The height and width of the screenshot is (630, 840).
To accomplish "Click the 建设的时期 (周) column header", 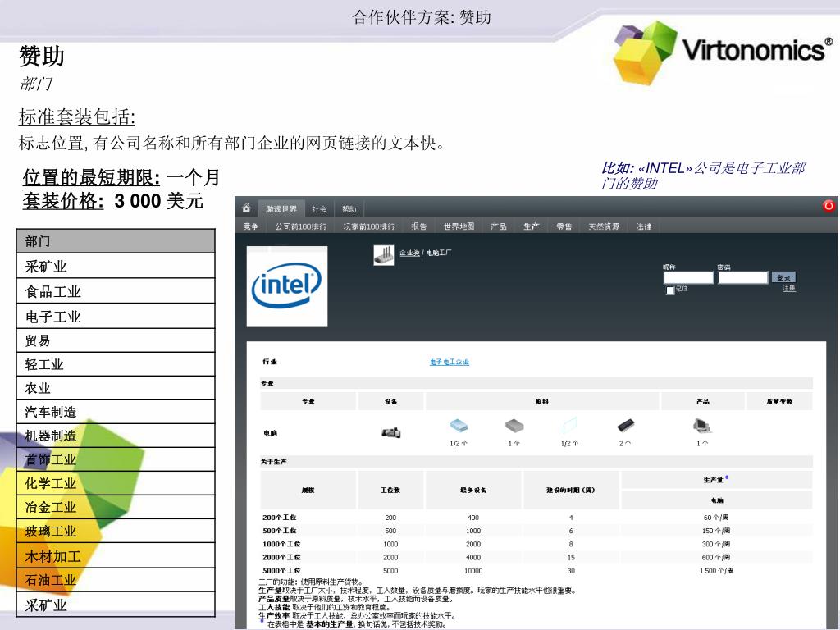I will coord(571,490).
